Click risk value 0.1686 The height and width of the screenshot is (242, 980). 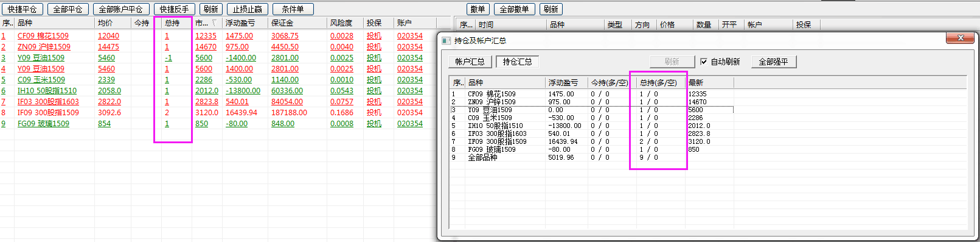(x=342, y=113)
